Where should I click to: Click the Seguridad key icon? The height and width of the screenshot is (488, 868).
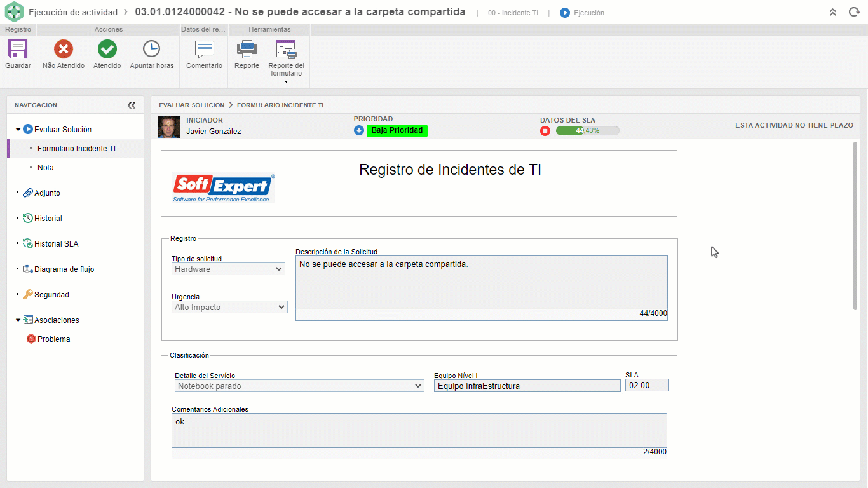pyautogui.click(x=28, y=295)
